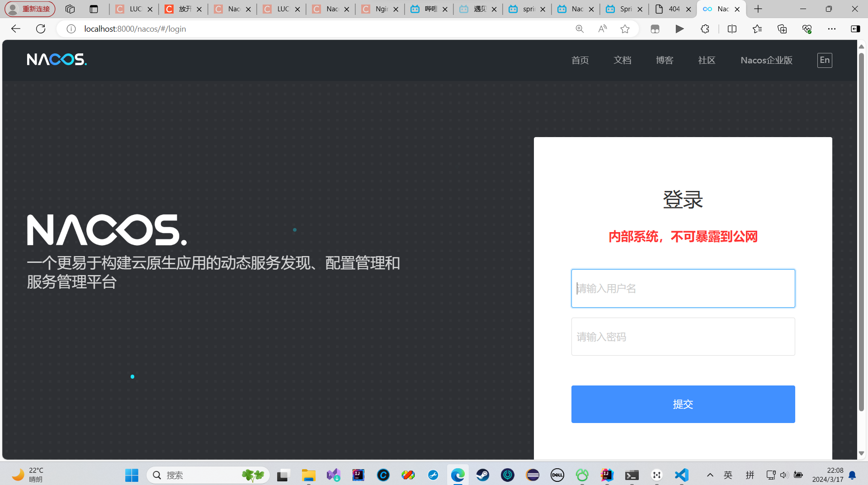This screenshot has height=485, width=868.
Task: Focus the 请输入密码 password field
Action: coord(683,337)
